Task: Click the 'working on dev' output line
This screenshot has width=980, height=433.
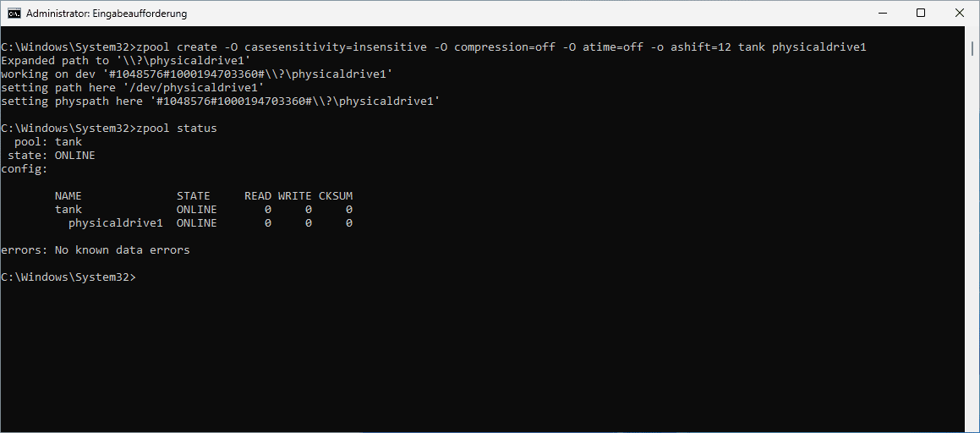Action: pos(197,74)
